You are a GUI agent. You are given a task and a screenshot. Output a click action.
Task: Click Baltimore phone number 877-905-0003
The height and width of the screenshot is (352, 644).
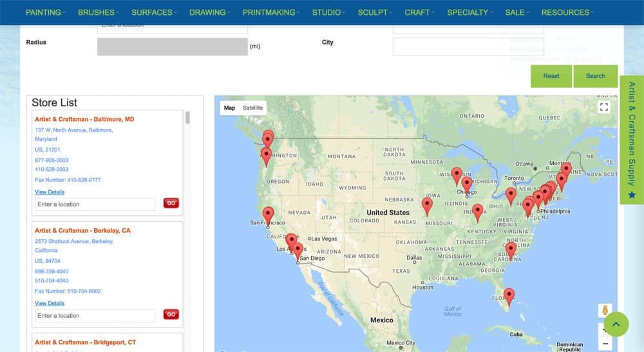[52, 161]
